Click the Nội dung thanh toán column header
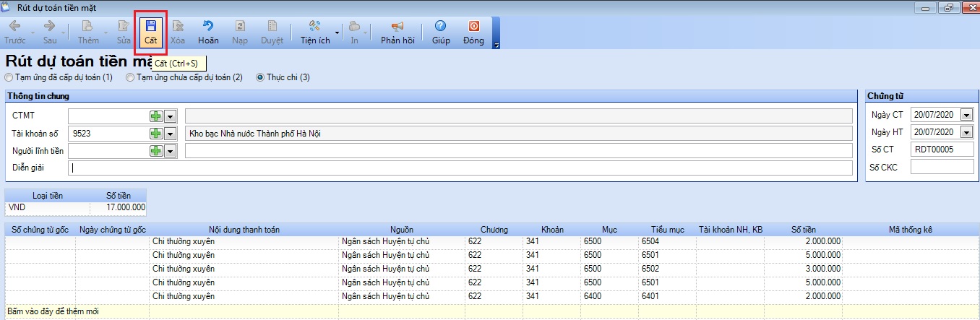980x320 pixels. pyautogui.click(x=244, y=230)
